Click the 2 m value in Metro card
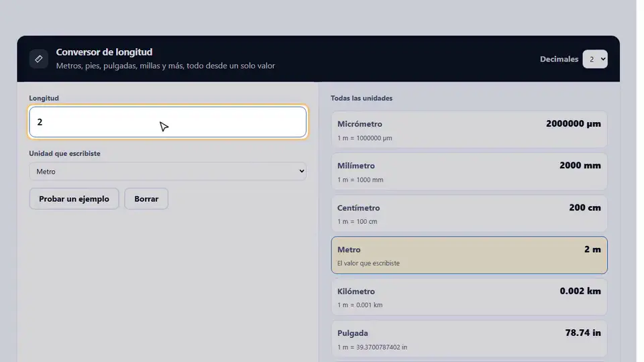This screenshot has height=362, width=644. pos(592,249)
